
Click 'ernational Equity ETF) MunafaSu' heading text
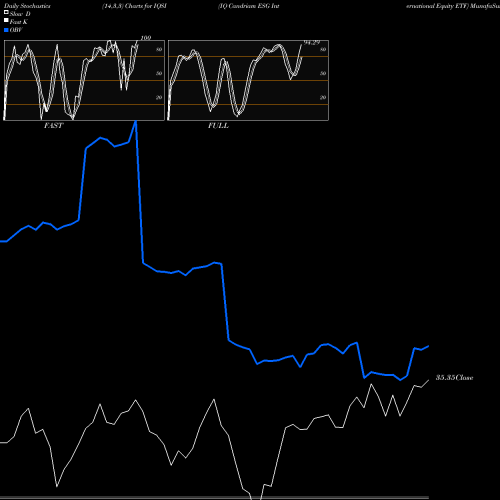453,6
